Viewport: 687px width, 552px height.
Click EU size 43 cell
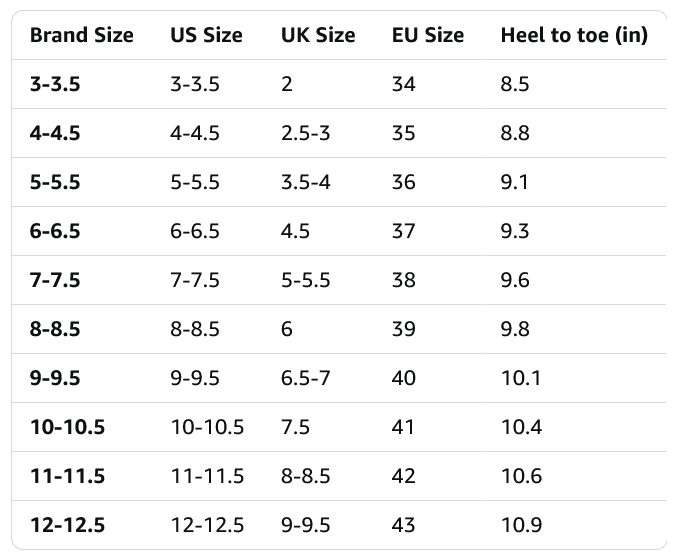(404, 526)
